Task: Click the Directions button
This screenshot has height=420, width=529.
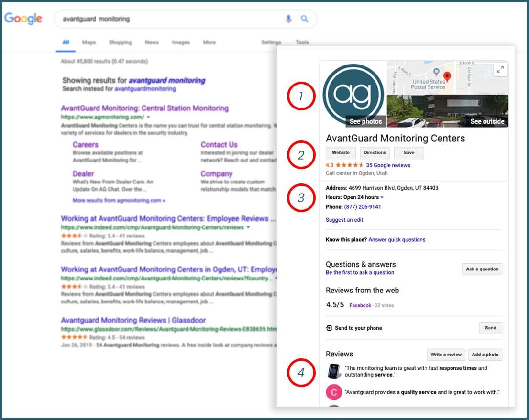Action: pyautogui.click(x=375, y=153)
